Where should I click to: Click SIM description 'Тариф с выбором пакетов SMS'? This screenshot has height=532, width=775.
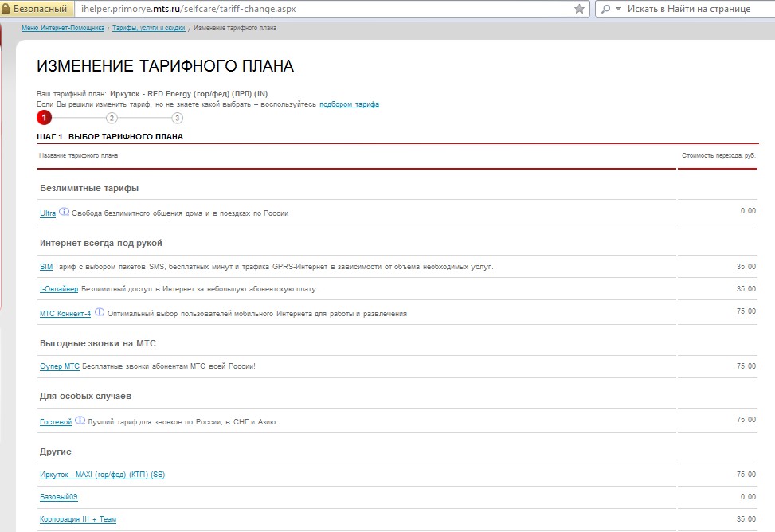coord(110,267)
